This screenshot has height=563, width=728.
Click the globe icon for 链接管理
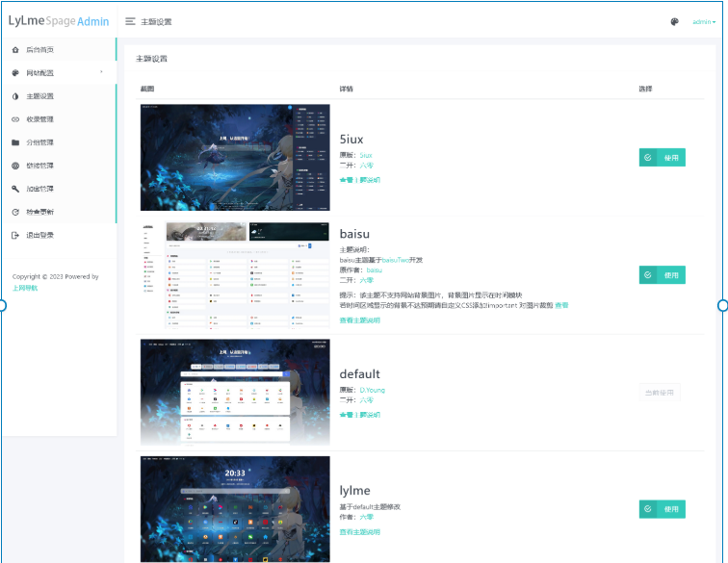click(15, 166)
